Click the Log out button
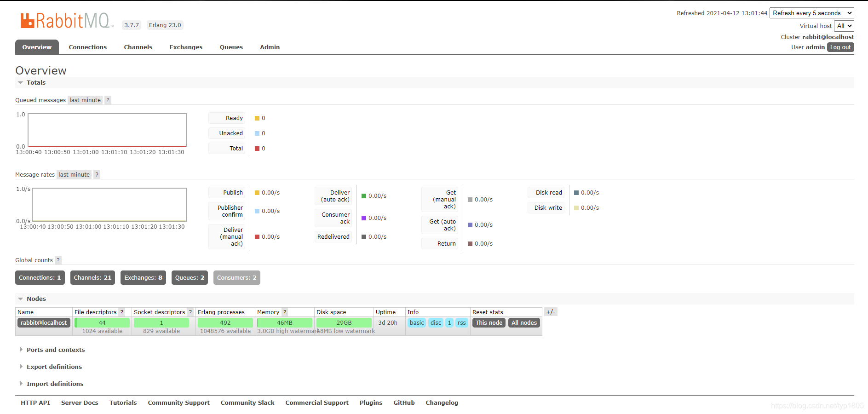This screenshot has height=414, width=868. pyautogui.click(x=840, y=47)
